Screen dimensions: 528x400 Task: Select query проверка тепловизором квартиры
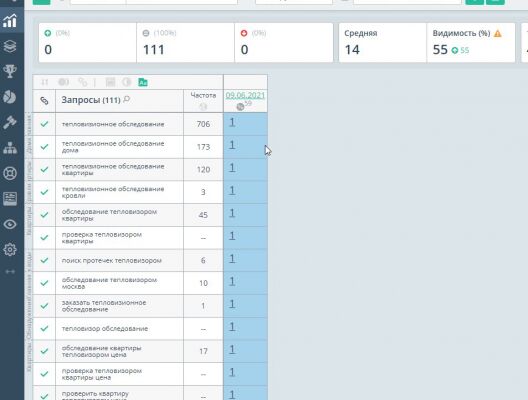[x=102, y=238]
